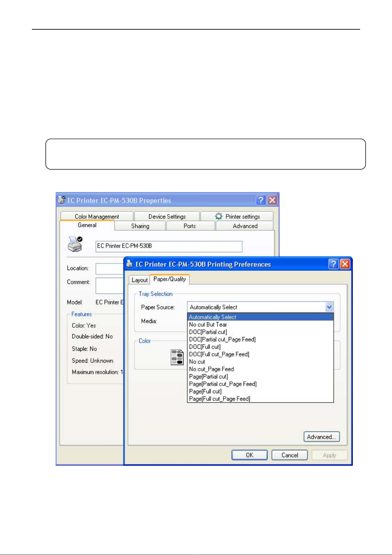Click the printer icon in Properties General tab
Screen dimensions: 392x555
(75, 244)
